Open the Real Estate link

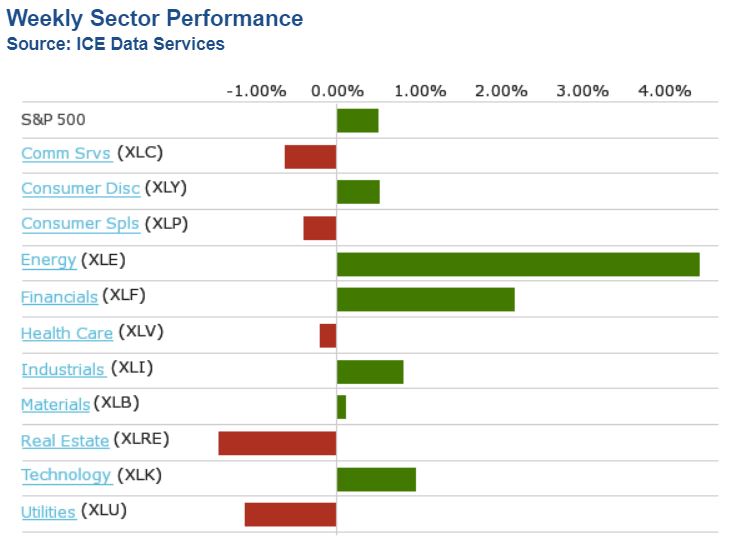pyautogui.click(x=64, y=440)
